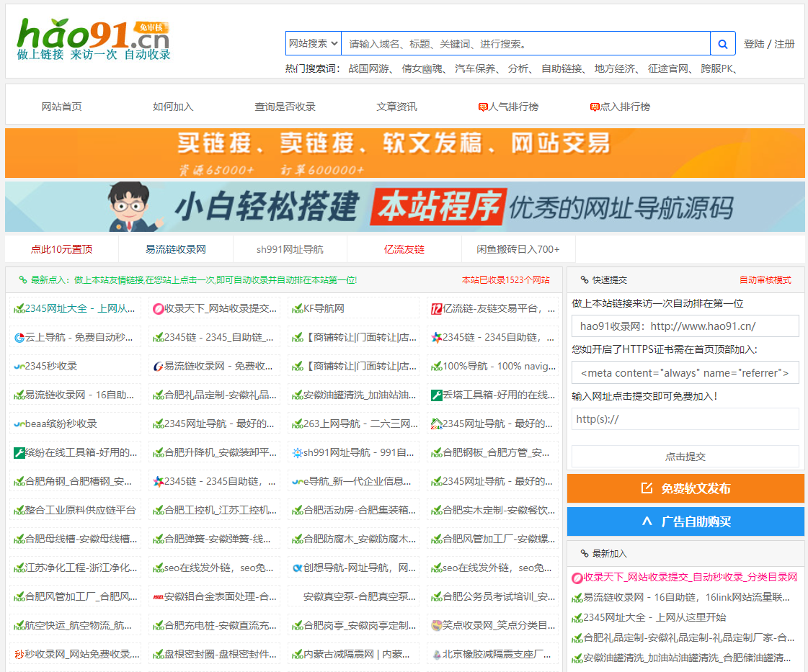The image size is (808, 672).
Task: Click the blue magnifier search icon
Action: pyautogui.click(x=722, y=43)
